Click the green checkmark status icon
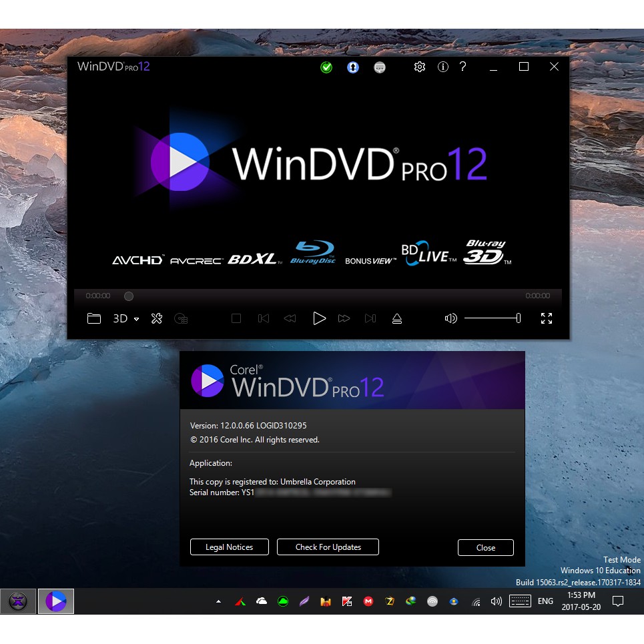The width and height of the screenshot is (644, 644). 326,67
